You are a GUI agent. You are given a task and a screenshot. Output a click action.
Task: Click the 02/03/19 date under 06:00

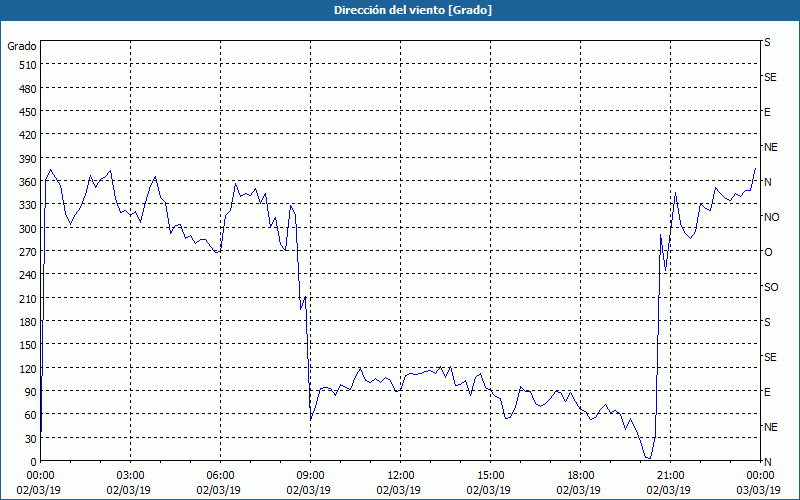219,490
